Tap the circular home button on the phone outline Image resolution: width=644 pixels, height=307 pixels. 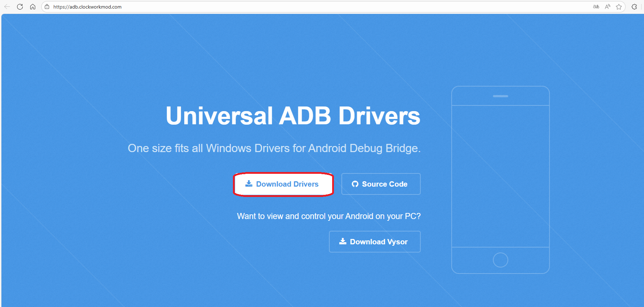click(x=500, y=260)
